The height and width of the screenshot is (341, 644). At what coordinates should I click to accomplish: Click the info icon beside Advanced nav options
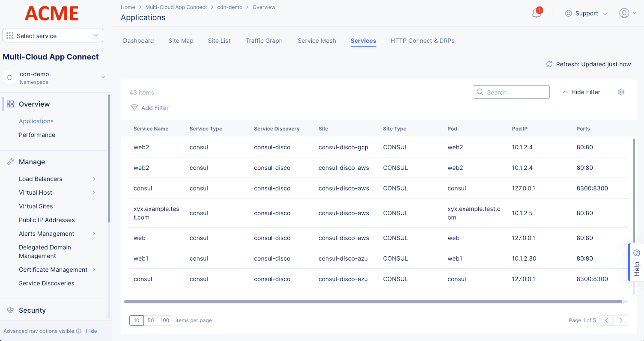(x=78, y=331)
